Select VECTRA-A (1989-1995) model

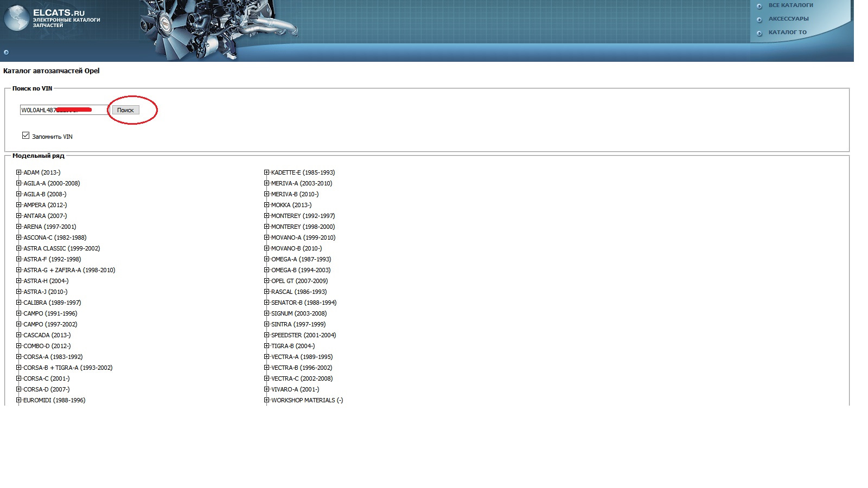pos(302,357)
